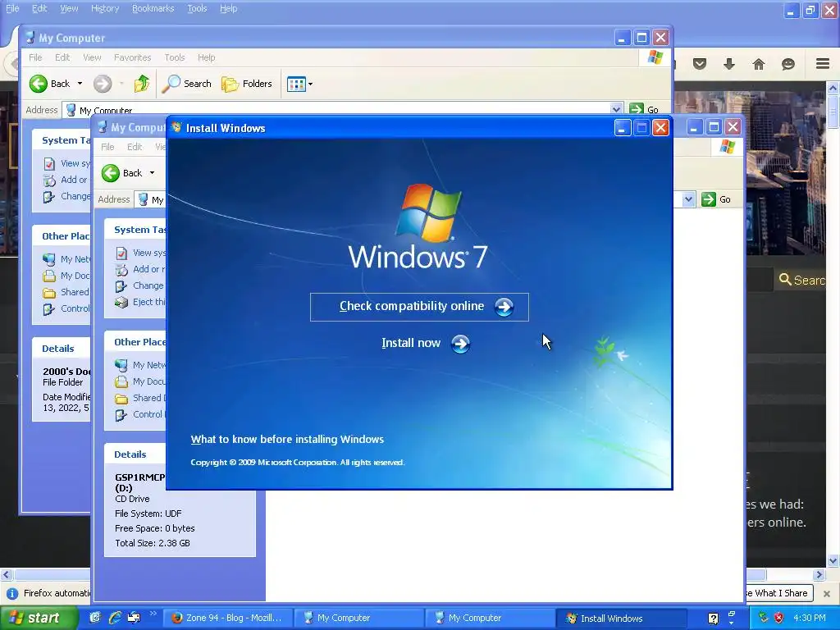Open Help menu in back My Computer window
Screen dimensions: 840x630
coord(206,57)
